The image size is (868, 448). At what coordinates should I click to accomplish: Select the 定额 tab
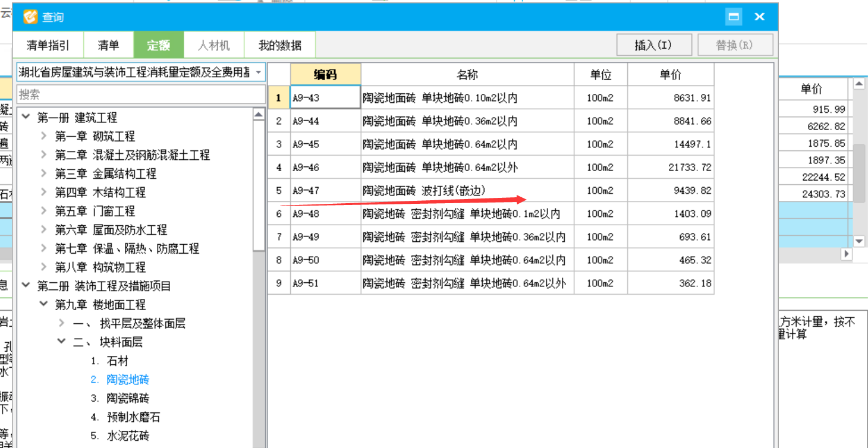click(x=159, y=45)
